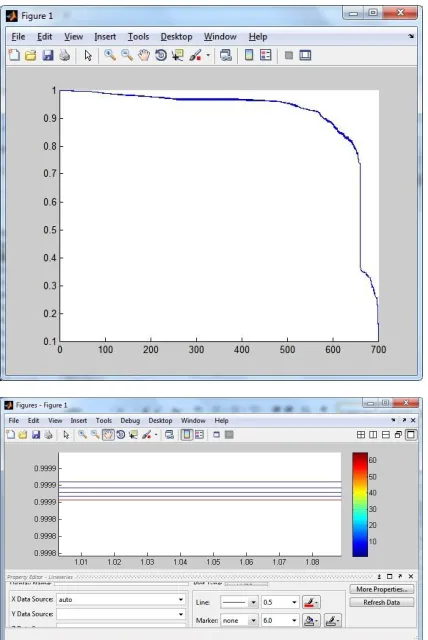Viewport: 428px width, 640px height.
Task: Open Insert menu in upper Figure 1 window
Action: tap(105, 37)
